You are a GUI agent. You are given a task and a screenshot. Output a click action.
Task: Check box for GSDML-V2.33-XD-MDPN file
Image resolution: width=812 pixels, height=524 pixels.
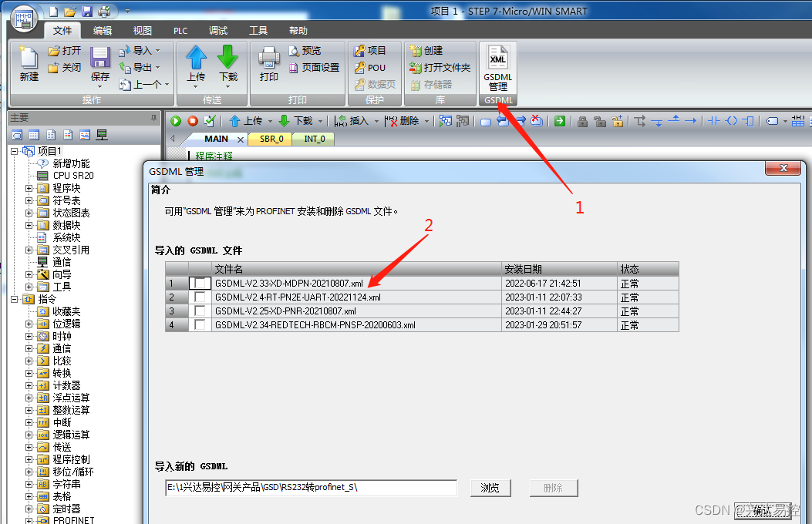(200, 283)
